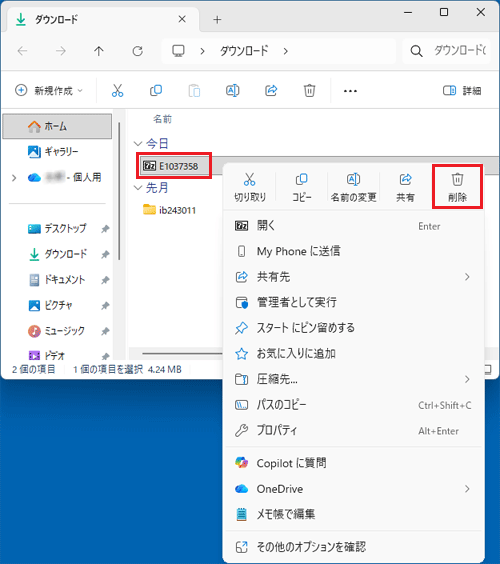Click 削除 in the context menu
Viewport: 500px width, 564px height.
[x=457, y=187]
